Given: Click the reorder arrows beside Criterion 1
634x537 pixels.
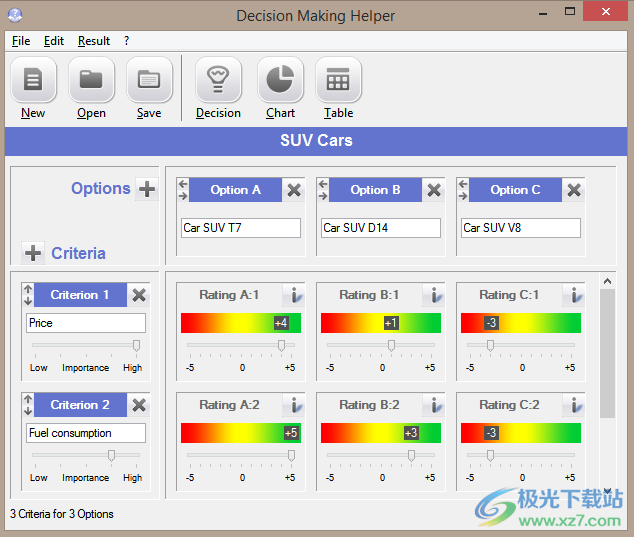Looking at the screenshot, I should [28, 295].
